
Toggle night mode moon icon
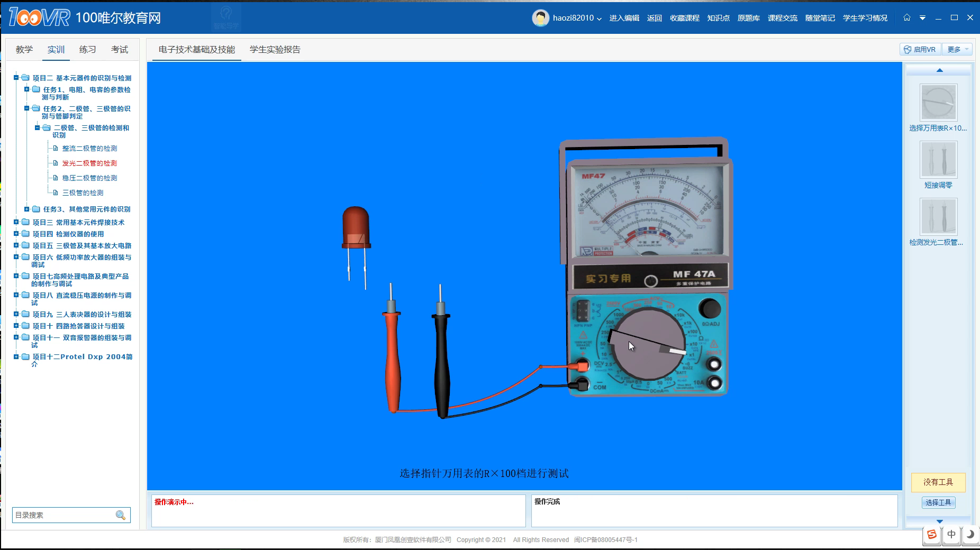pyautogui.click(x=970, y=534)
